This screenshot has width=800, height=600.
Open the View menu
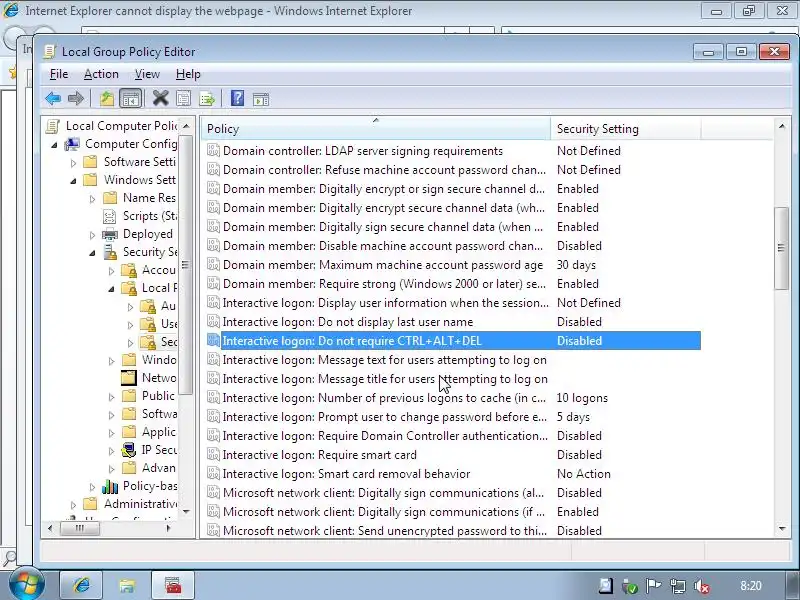click(x=147, y=74)
